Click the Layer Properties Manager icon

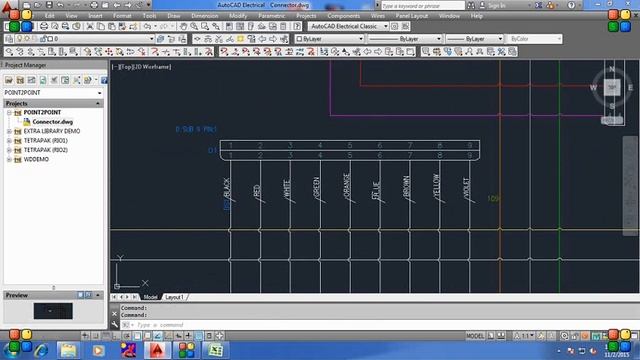9,39
